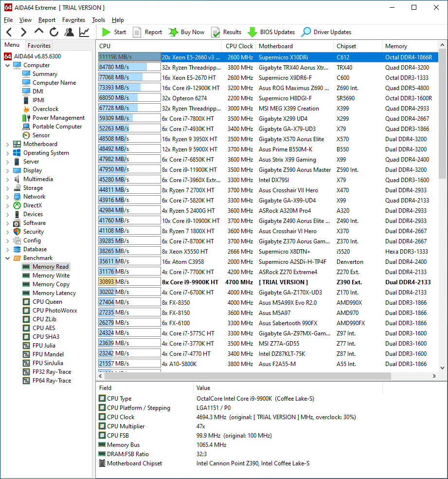Open the user/manage profile toolbar icon
This screenshot has width=448, height=479.
click(69, 32)
